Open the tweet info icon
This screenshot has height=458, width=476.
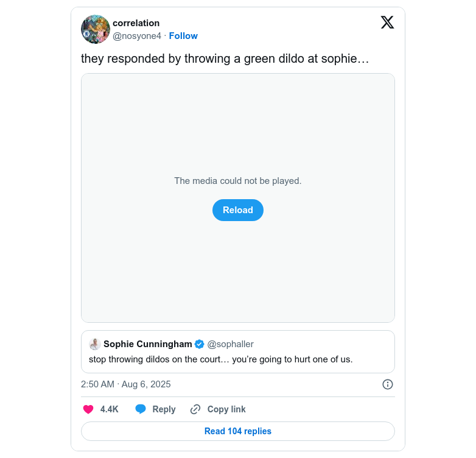click(388, 384)
